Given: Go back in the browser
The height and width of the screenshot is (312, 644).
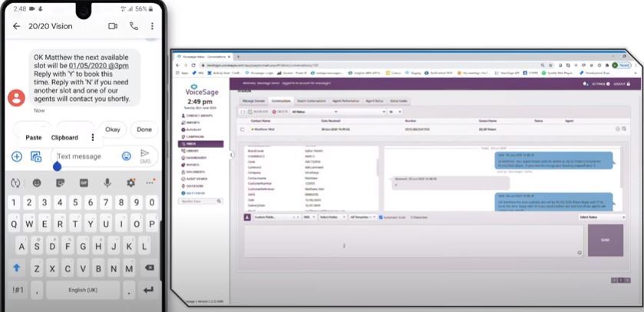Looking at the screenshot, I should pyautogui.click(x=178, y=65).
